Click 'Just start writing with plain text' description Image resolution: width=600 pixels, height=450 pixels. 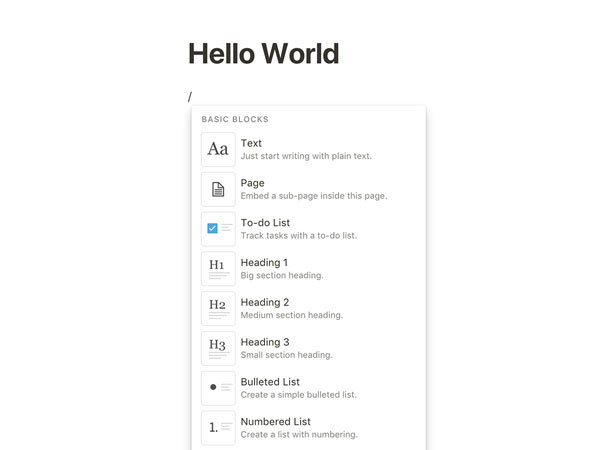306,156
